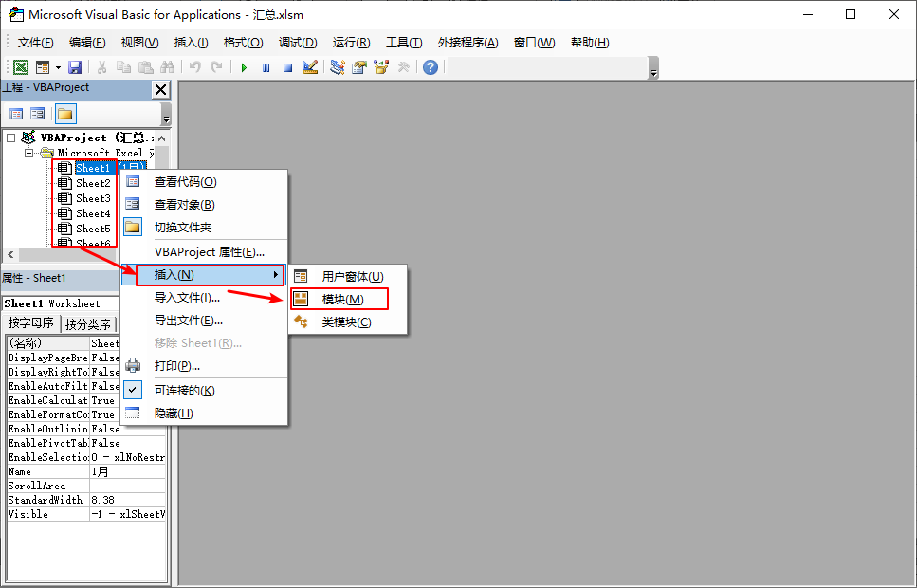Open the dropdown arrow beside Insert UserForm
Screen dimensions: 917x588
(58, 68)
